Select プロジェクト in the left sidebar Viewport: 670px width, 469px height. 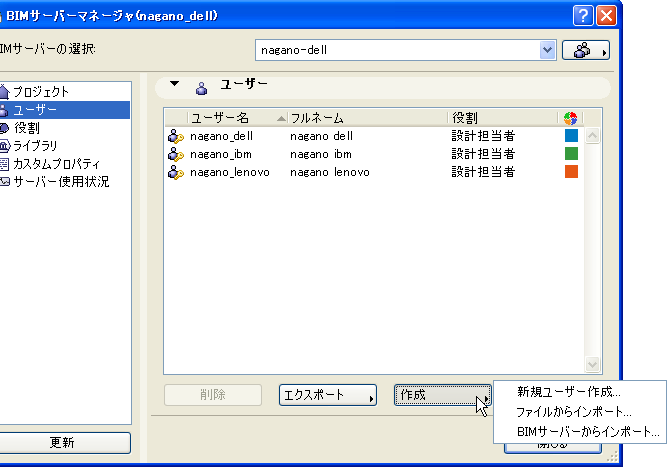click(41, 91)
